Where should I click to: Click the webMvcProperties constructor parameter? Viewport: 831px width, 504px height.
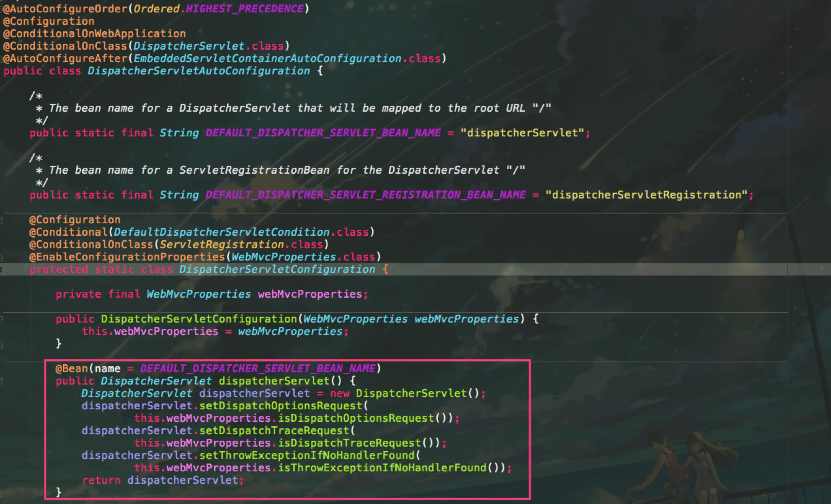pos(467,319)
